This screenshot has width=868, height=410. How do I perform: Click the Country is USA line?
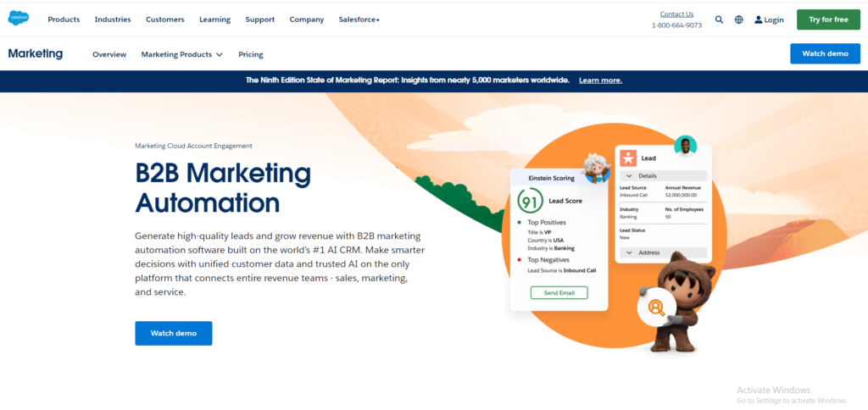click(545, 241)
